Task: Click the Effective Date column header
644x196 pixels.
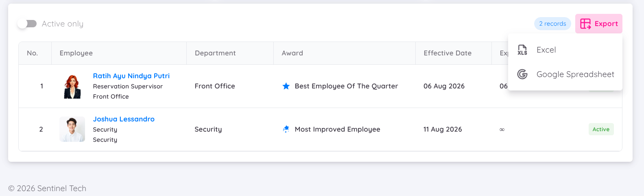Action: pos(448,53)
